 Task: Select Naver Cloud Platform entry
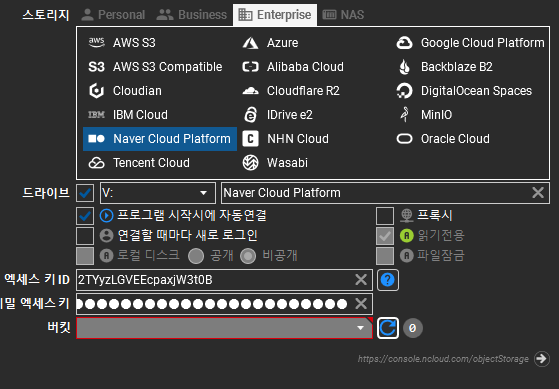pyautogui.click(x=160, y=139)
